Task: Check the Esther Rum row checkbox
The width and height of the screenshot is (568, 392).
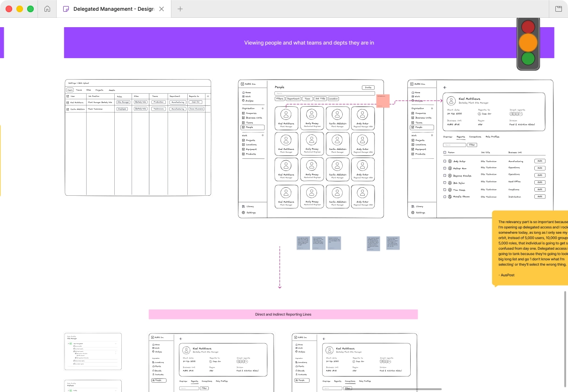Action: pos(445,168)
